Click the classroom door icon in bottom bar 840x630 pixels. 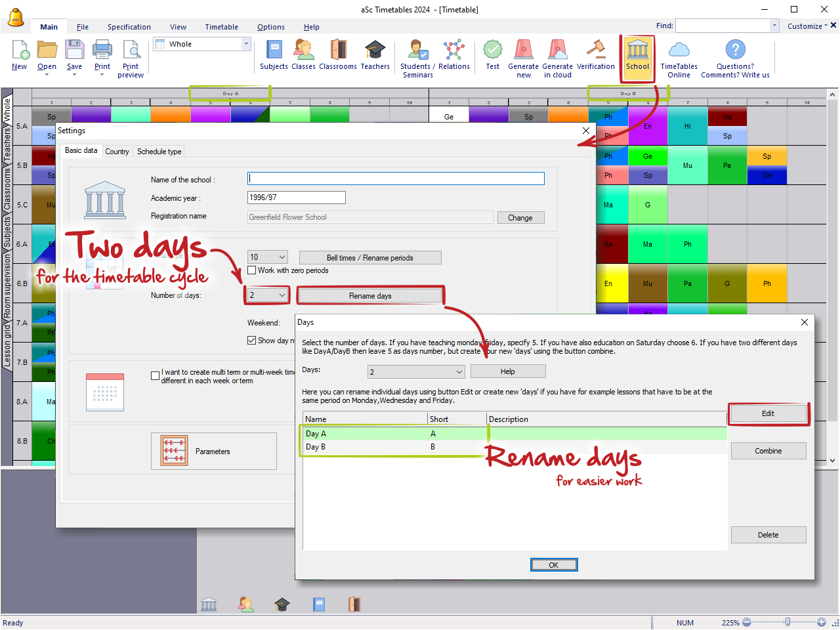pos(354,604)
